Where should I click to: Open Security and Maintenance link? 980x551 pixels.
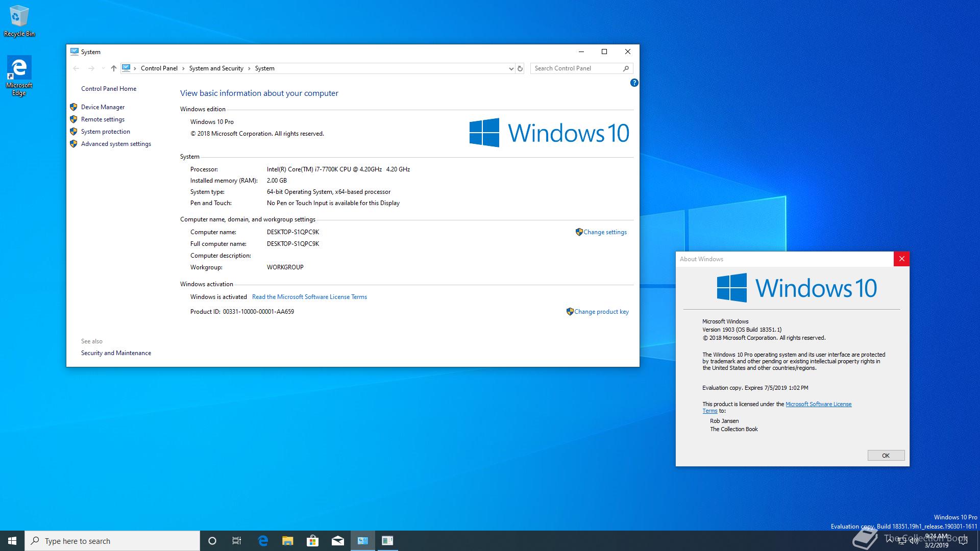[x=116, y=353]
